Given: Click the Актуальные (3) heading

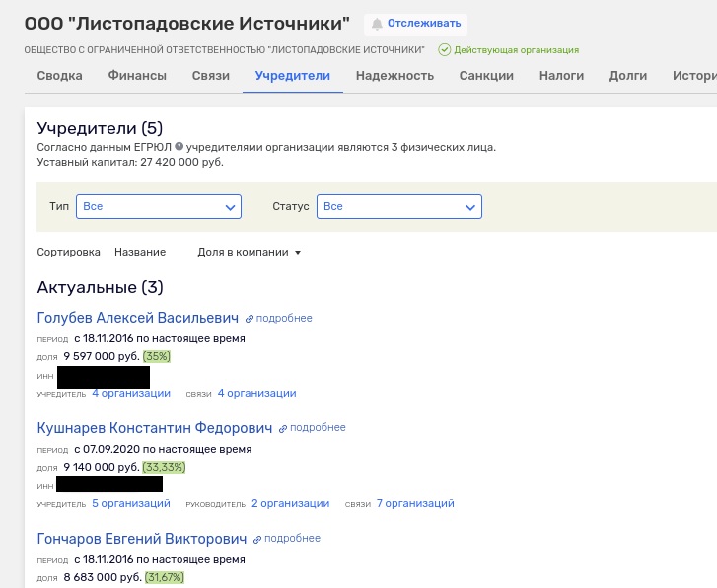Looking at the screenshot, I should point(101,287).
